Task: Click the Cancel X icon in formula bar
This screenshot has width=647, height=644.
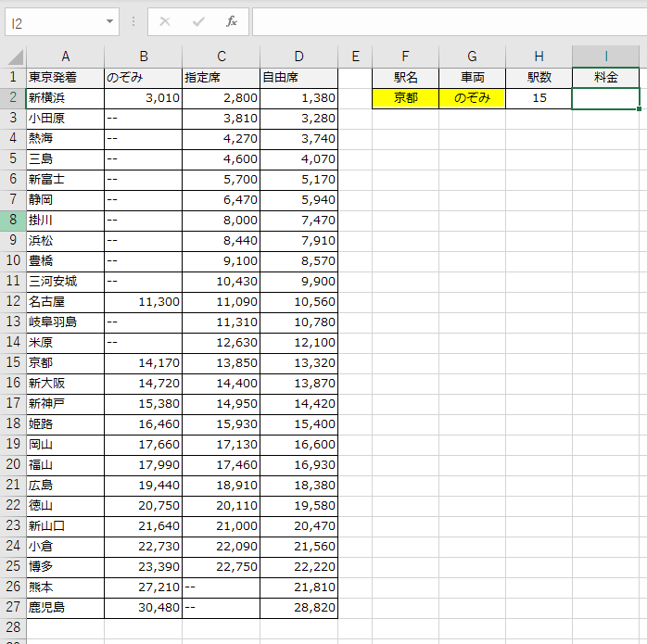Action: 164,21
